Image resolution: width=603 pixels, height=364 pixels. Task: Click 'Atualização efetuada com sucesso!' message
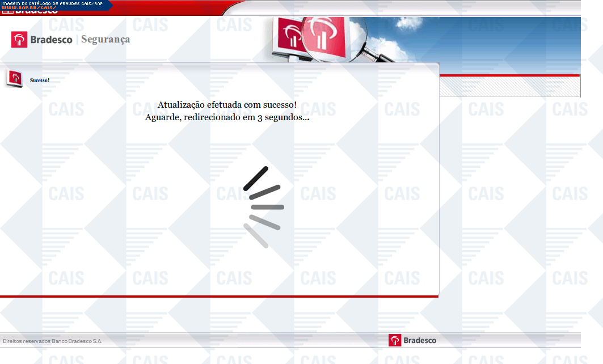click(x=227, y=105)
